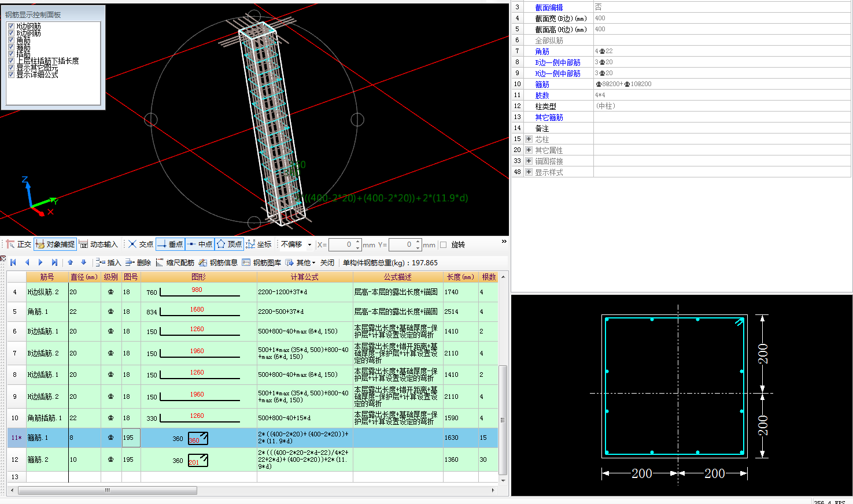Move row up with up arrow
The width and height of the screenshot is (853, 504).
click(x=71, y=262)
